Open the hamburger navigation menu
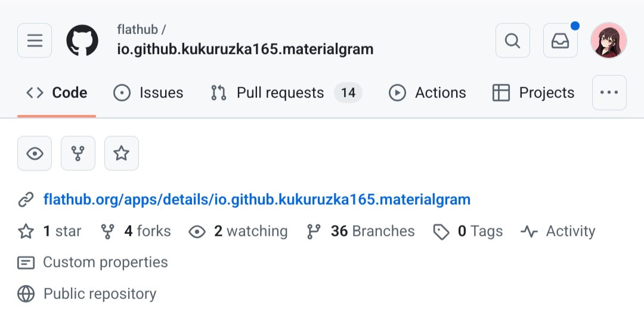This screenshot has height=321, width=644. (35, 41)
